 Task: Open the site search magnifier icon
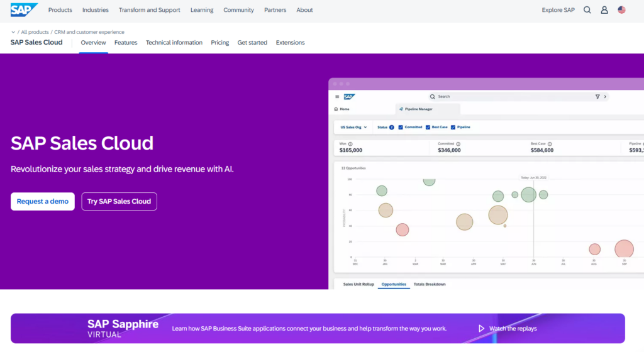[x=587, y=10]
